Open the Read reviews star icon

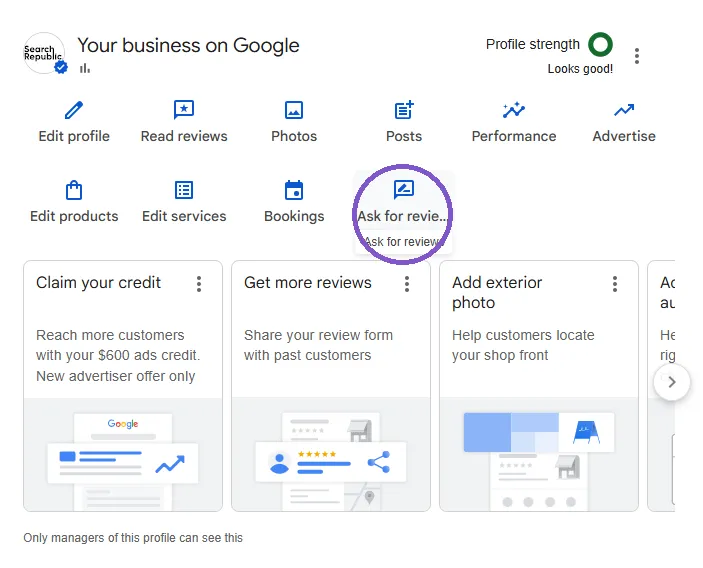tap(184, 110)
